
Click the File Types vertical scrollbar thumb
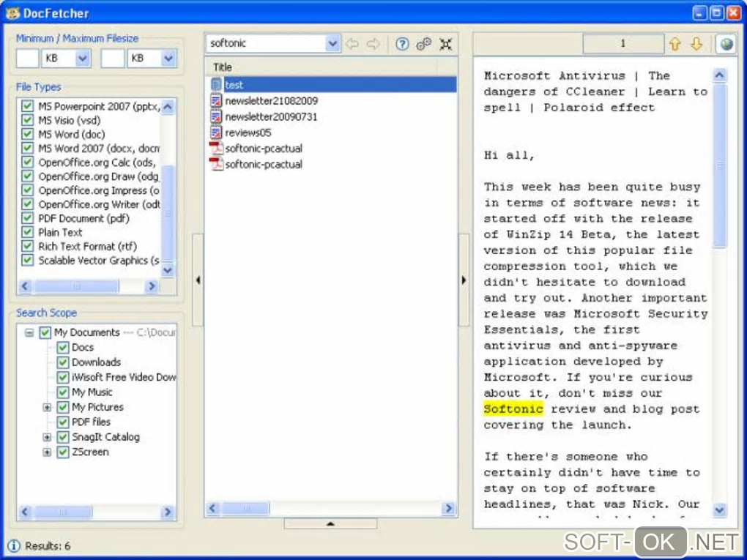click(168, 213)
